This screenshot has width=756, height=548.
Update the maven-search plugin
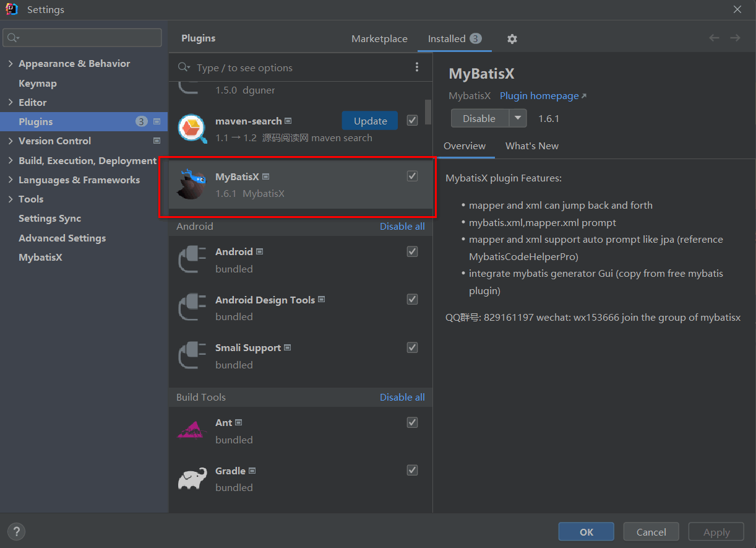click(x=370, y=121)
